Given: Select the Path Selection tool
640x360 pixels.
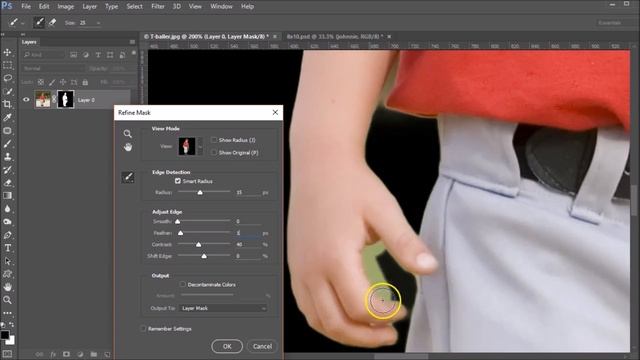Looking at the screenshot, I should tap(7, 261).
